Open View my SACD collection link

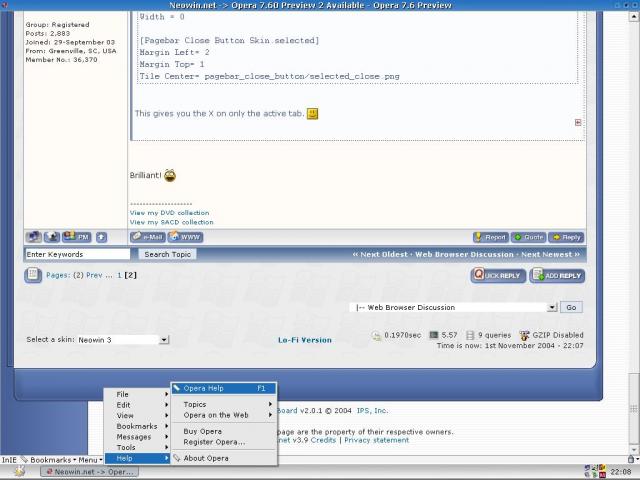click(171, 222)
